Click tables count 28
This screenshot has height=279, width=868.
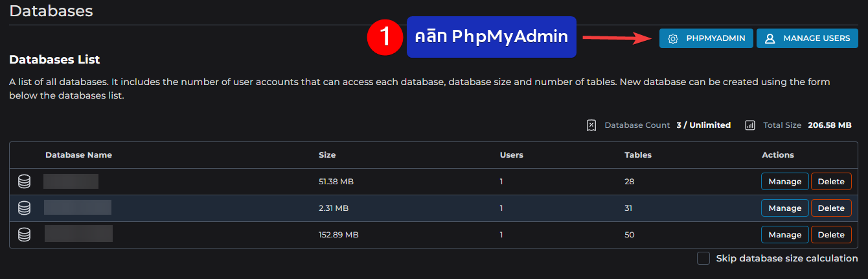point(630,182)
